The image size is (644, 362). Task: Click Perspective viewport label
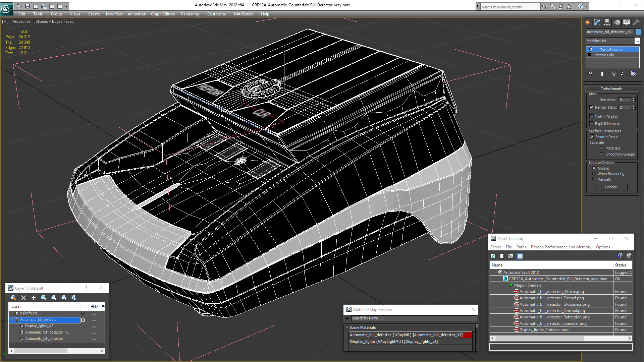[x=21, y=21]
